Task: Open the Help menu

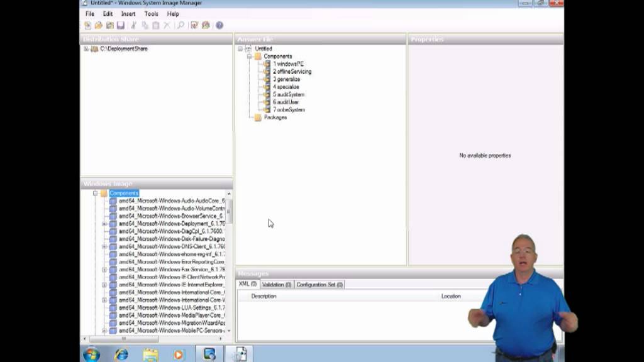Action: (173, 14)
